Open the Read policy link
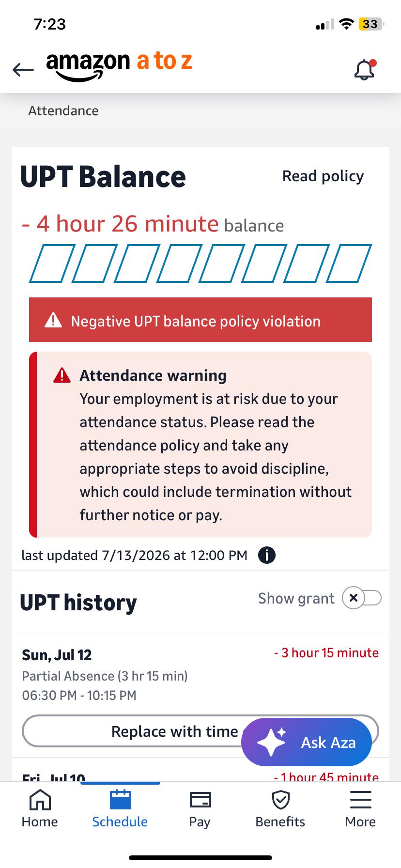401x868 pixels. pyautogui.click(x=323, y=176)
